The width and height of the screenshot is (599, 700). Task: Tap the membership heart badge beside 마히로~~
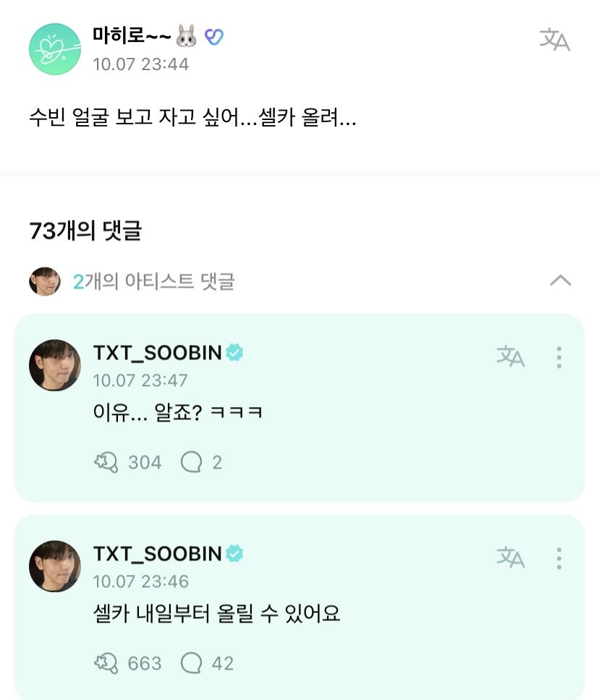pos(213,36)
